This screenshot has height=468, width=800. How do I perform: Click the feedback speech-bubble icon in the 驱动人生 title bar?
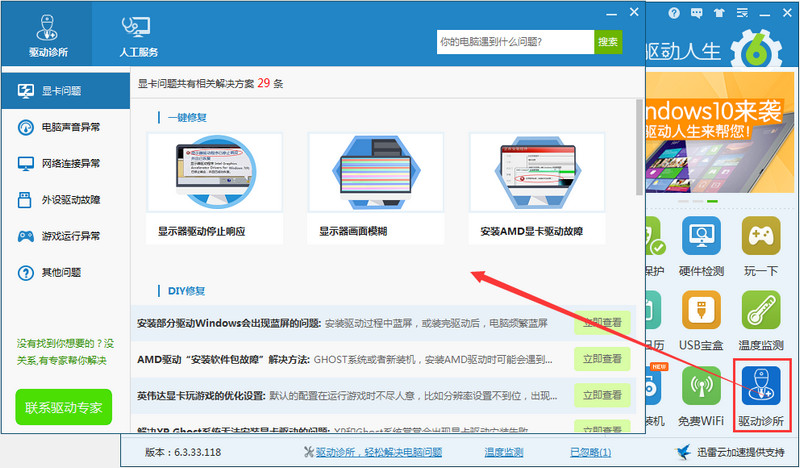696,13
